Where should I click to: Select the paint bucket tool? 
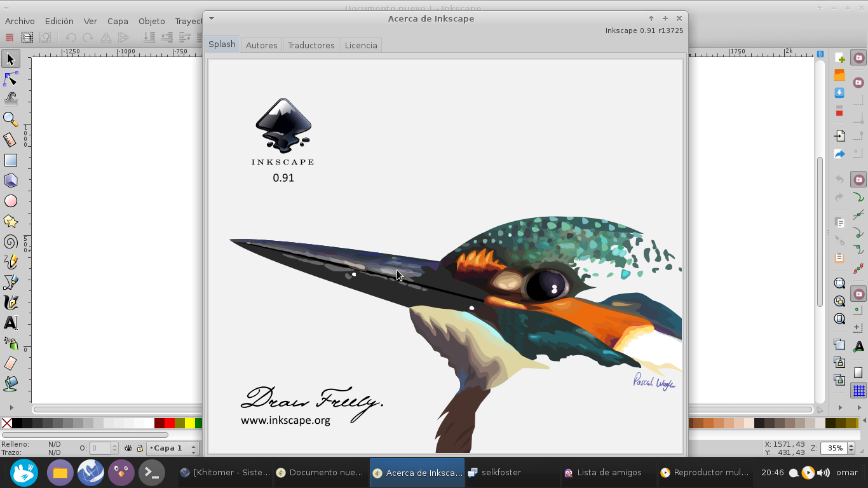(10, 384)
